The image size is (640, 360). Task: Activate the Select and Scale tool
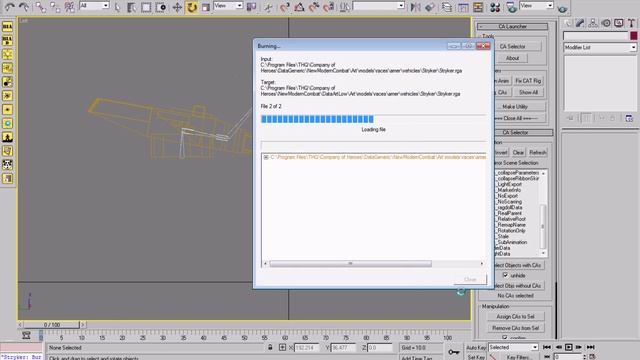(206, 7)
